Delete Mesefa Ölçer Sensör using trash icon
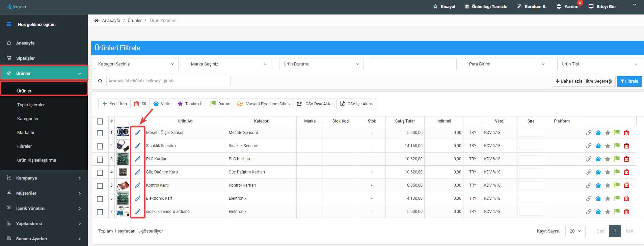644x246 pixels. pos(626,133)
